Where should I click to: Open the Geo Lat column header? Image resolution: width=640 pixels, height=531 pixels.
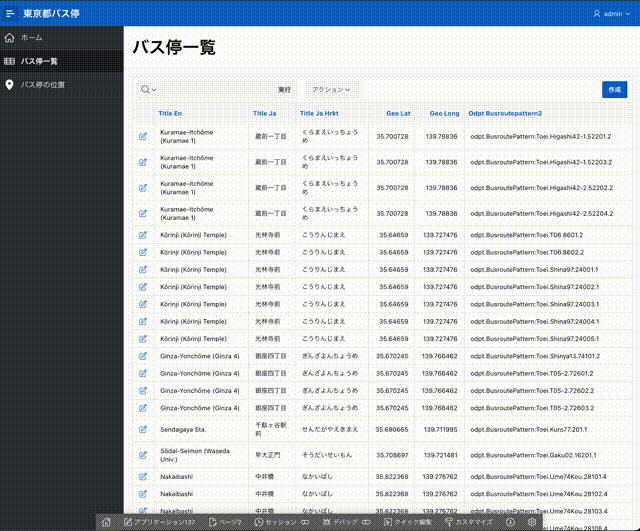point(398,113)
